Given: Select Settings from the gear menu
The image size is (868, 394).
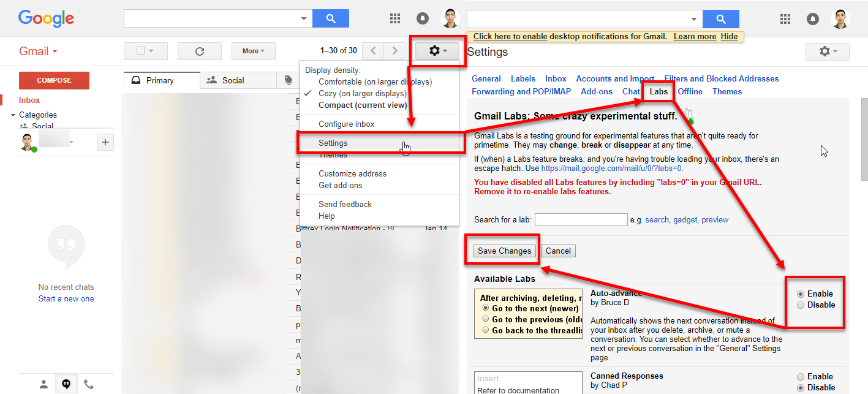Looking at the screenshot, I should (333, 143).
